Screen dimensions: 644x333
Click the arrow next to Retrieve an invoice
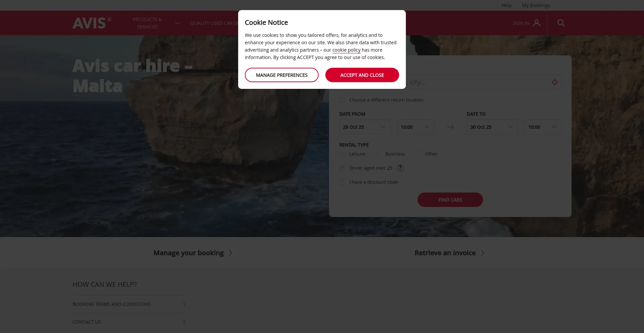pos(482,253)
